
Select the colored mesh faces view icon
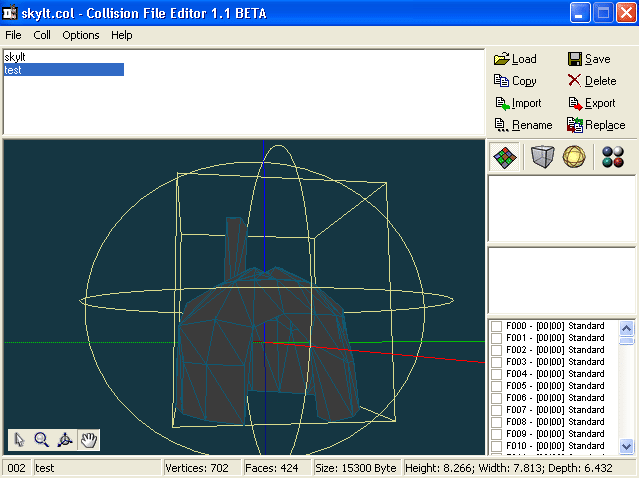click(x=505, y=157)
